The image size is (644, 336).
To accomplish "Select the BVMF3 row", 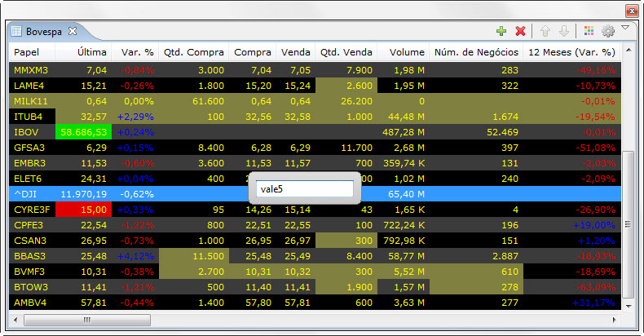I will [x=315, y=272].
